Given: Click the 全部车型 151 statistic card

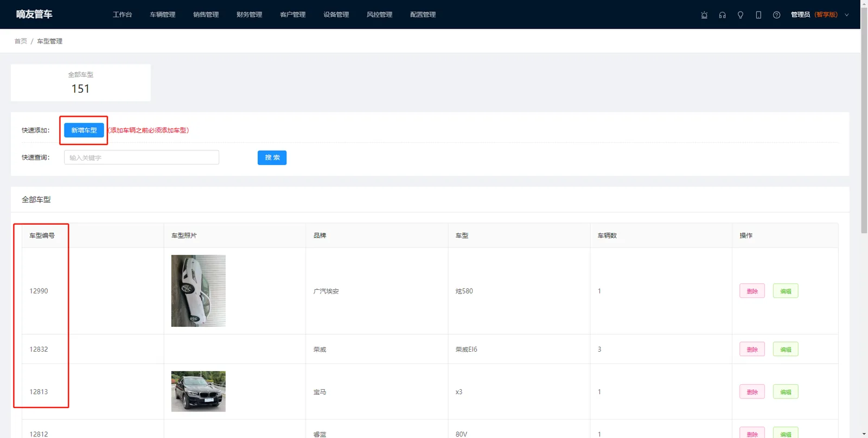Looking at the screenshot, I should pos(81,82).
